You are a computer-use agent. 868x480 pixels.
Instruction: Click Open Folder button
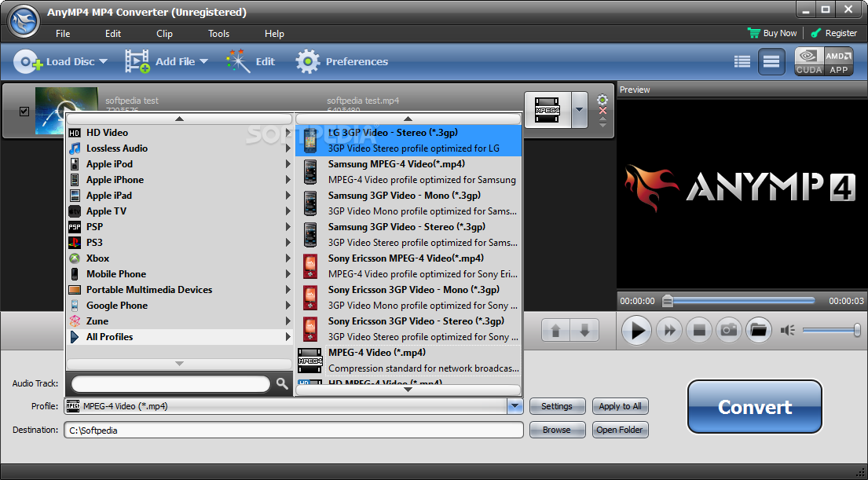click(620, 431)
